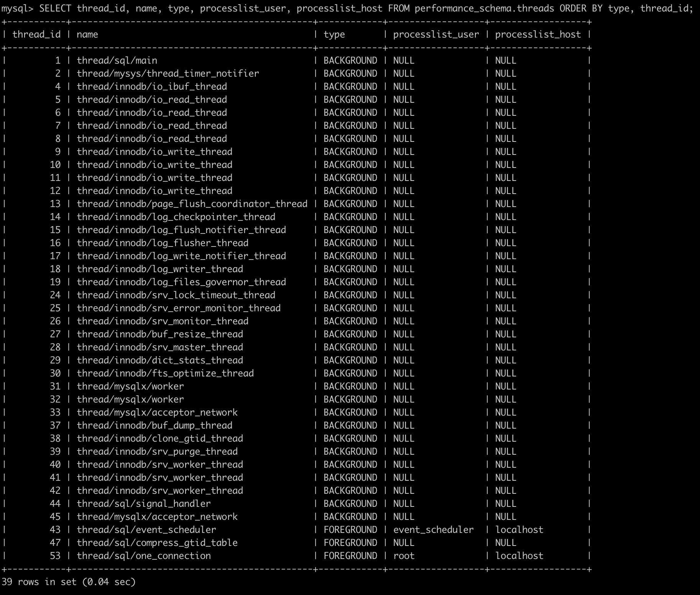Click thread/innodb/fts_optimize_thread name
This screenshot has height=595, width=700.
[x=165, y=373]
